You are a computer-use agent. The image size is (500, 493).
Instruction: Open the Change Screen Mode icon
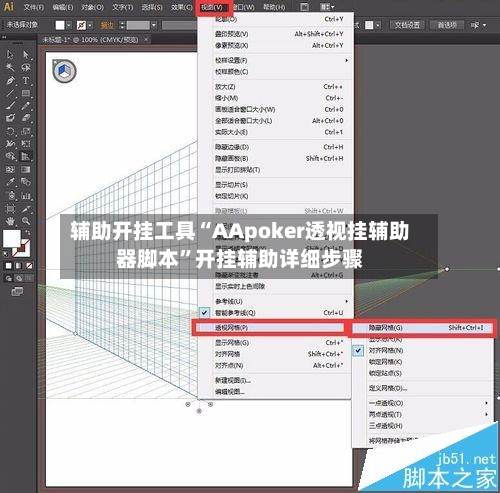coord(17,291)
